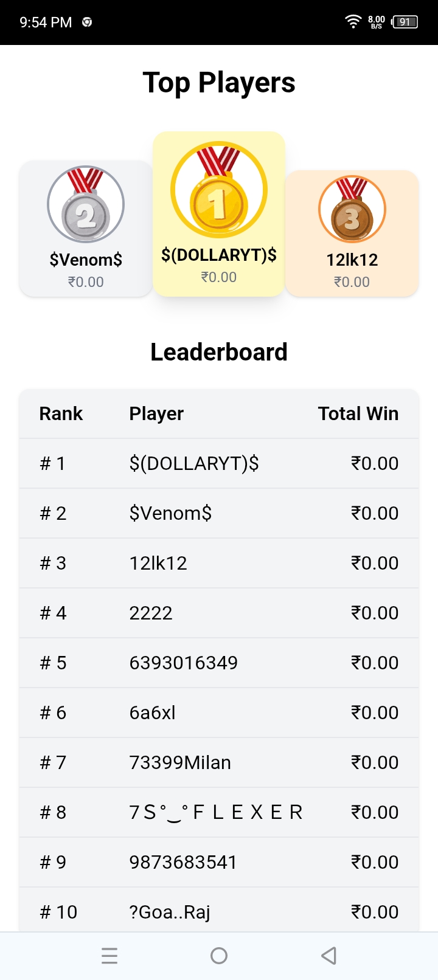Select the $Venom$ top player card

pyautogui.click(x=86, y=229)
